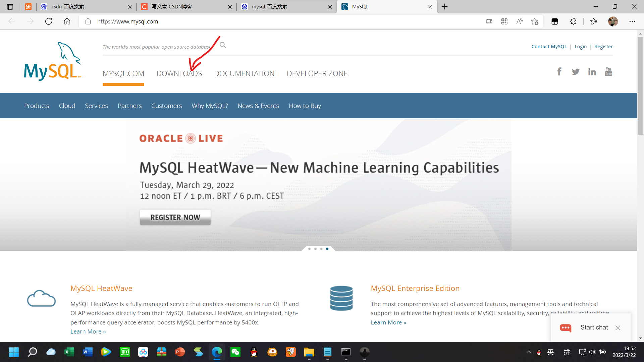Select the second carousel dot
This screenshot has height=362, width=644.
coord(315,249)
